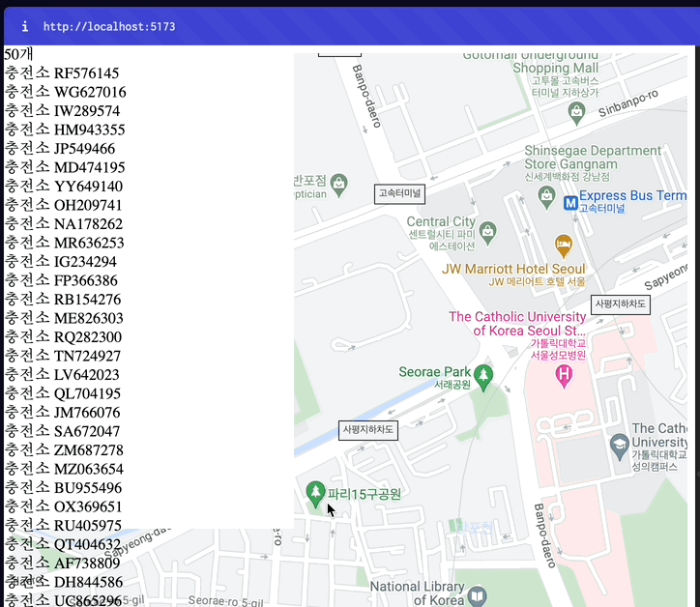This screenshot has height=607, width=700.
Task: Click the 사평지하차도 label box near Sapyeong road
Action: click(620, 304)
